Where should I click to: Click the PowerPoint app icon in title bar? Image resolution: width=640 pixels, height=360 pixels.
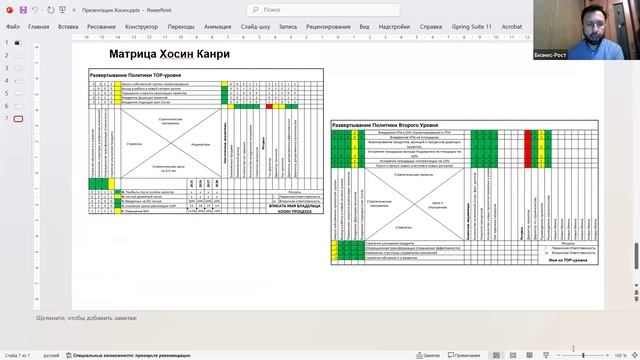10,10
